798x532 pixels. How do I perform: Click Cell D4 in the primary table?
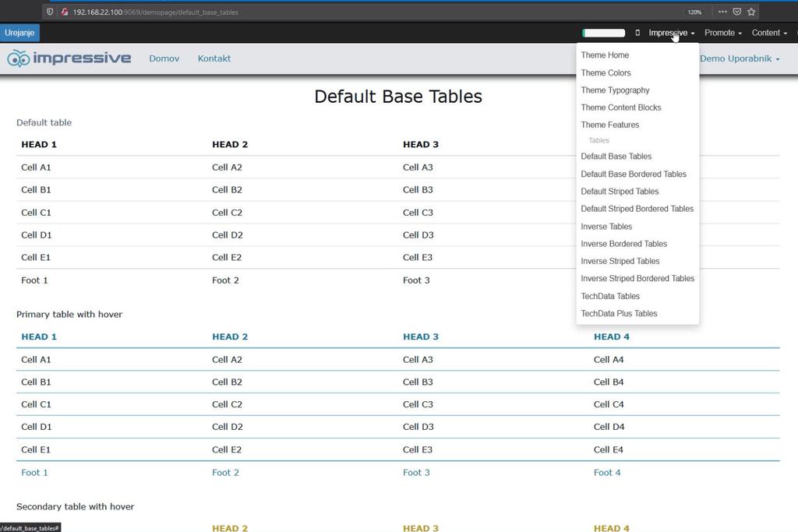(609, 427)
